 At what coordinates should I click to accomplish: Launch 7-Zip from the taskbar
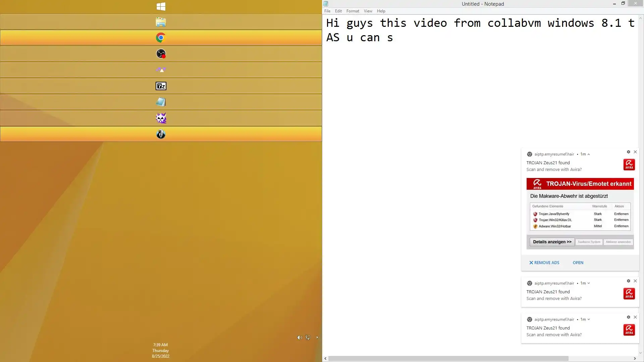coord(161,86)
